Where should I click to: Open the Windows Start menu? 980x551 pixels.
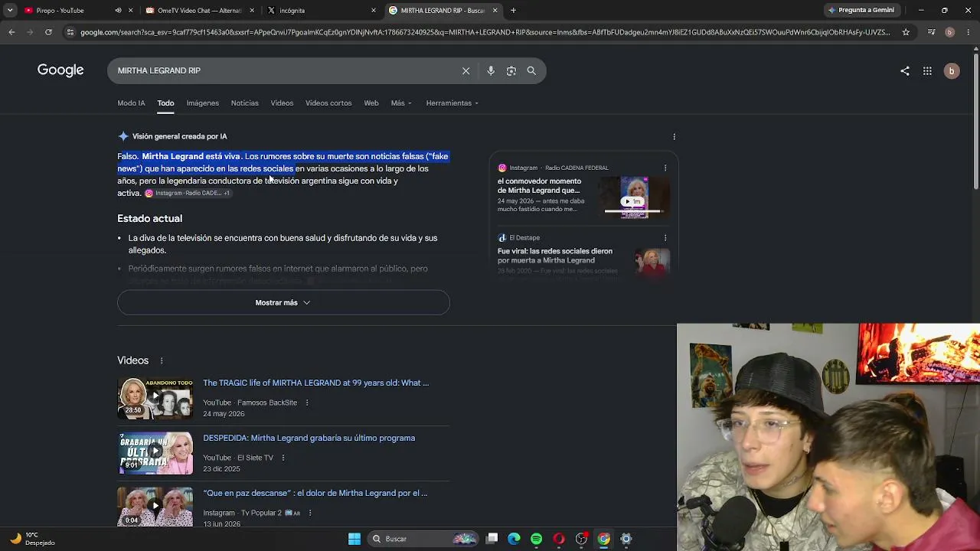(x=354, y=539)
